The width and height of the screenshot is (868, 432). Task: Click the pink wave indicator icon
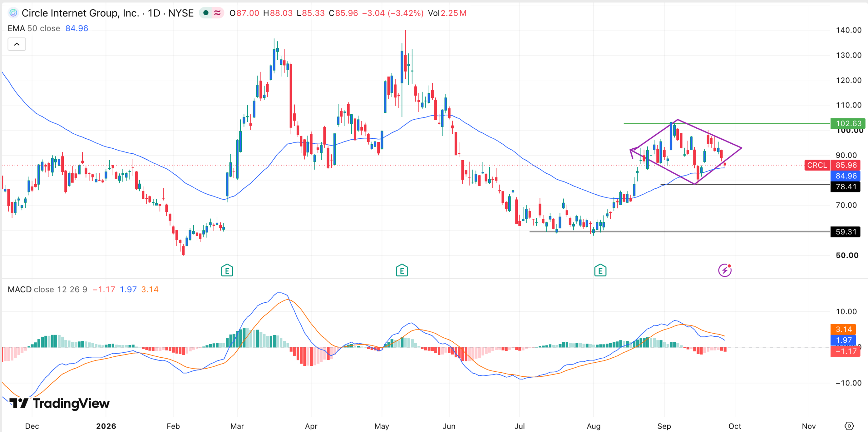click(217, 13)
